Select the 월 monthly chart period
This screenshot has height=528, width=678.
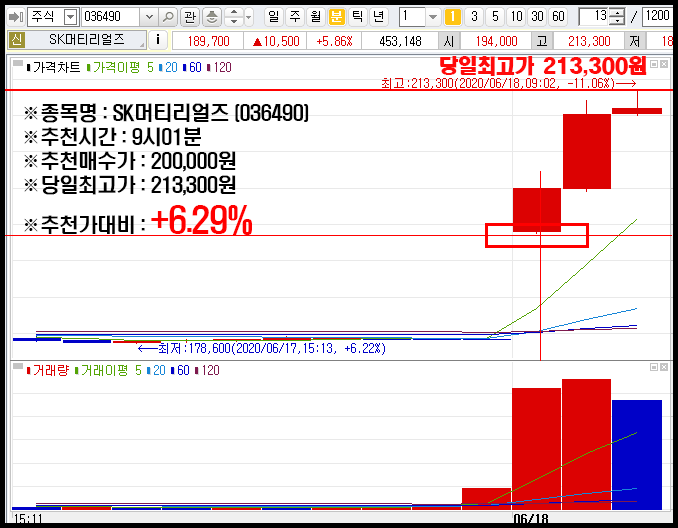[x=316, y=17]
